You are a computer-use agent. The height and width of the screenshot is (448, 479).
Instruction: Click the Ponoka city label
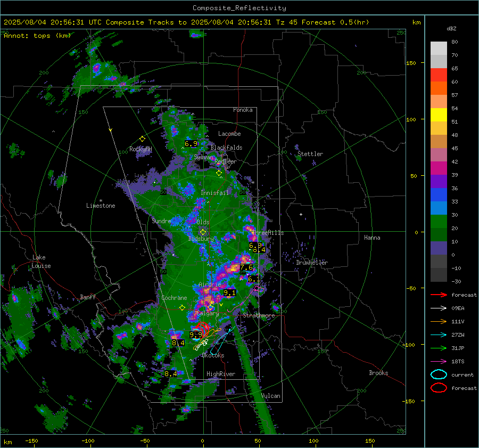point(243,110)
